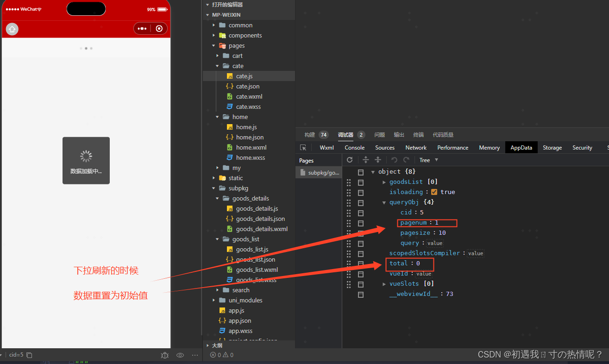
Task: Open goods_list.wxml in the file tree
Action: click(257, 270)
